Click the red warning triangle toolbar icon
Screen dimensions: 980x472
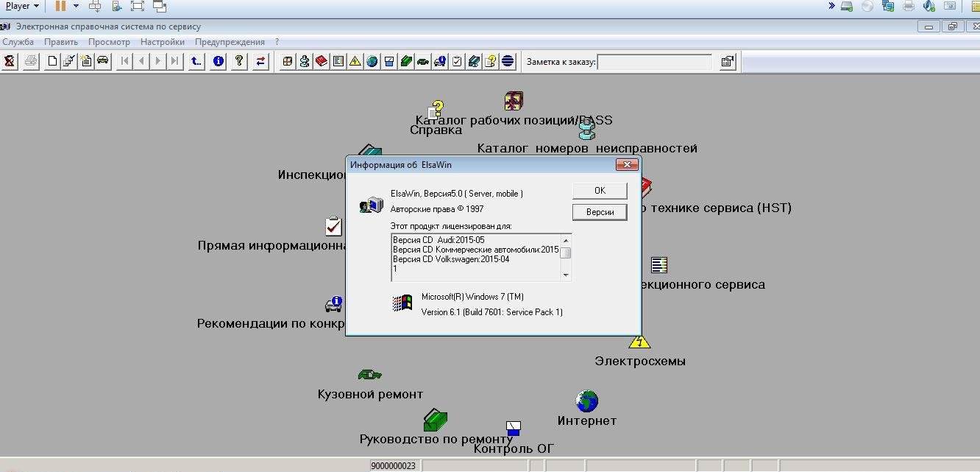tap(354, 62)
